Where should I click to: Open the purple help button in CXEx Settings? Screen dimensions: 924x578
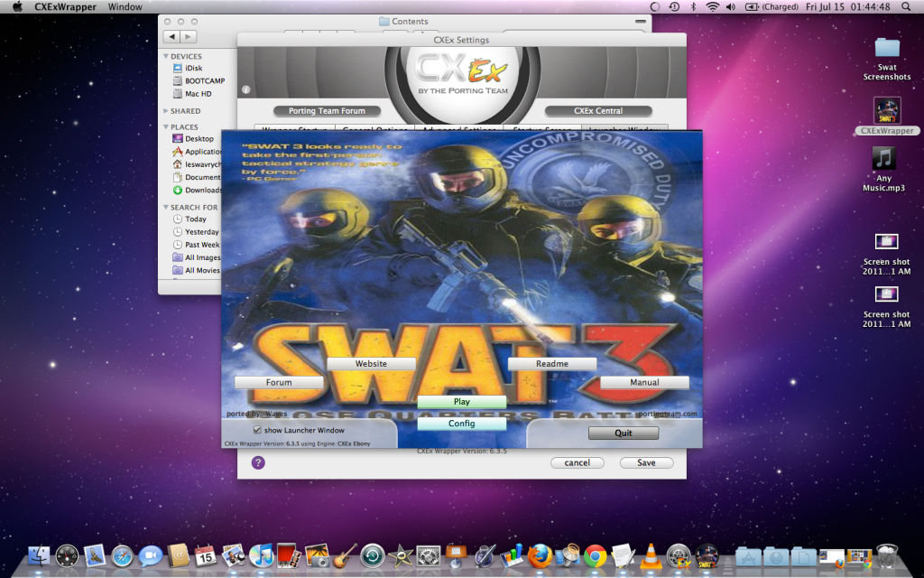[258, 462]
